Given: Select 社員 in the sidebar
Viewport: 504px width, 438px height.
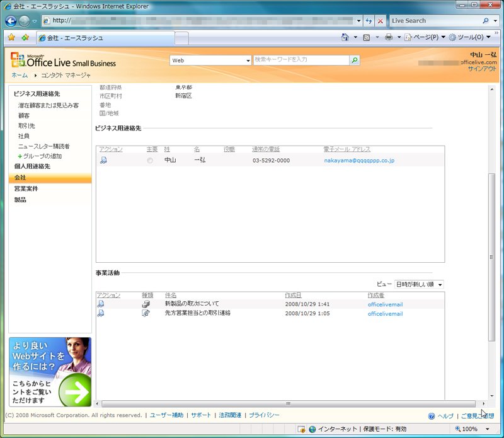Looking at the screenshot, I should (x=24, y=136).
